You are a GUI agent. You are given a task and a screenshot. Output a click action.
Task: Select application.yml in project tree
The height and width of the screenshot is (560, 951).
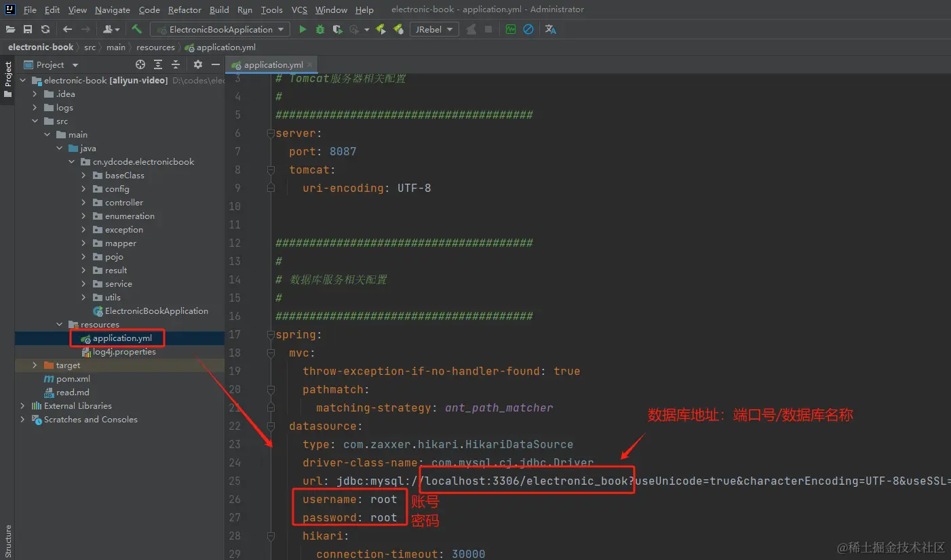point(117,338)
